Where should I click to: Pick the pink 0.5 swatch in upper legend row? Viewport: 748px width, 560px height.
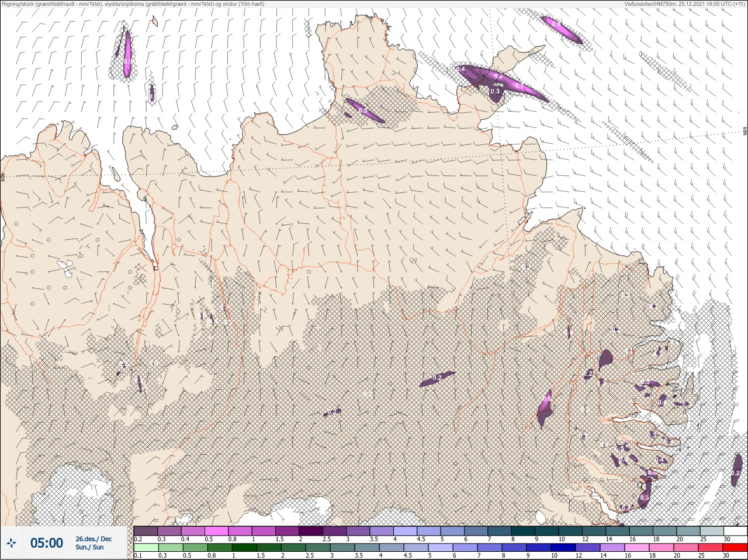click(216, 531)
